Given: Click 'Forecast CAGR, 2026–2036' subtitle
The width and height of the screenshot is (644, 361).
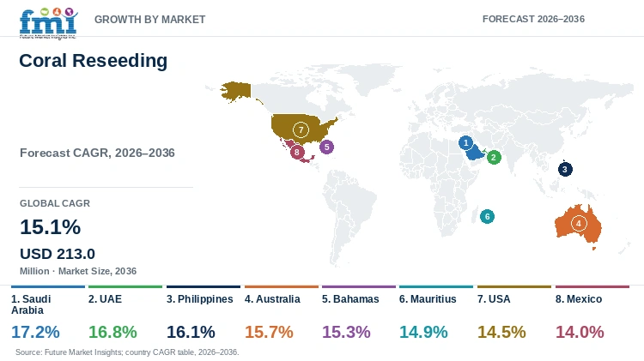Looking at the screenshot, I should 97,153.
